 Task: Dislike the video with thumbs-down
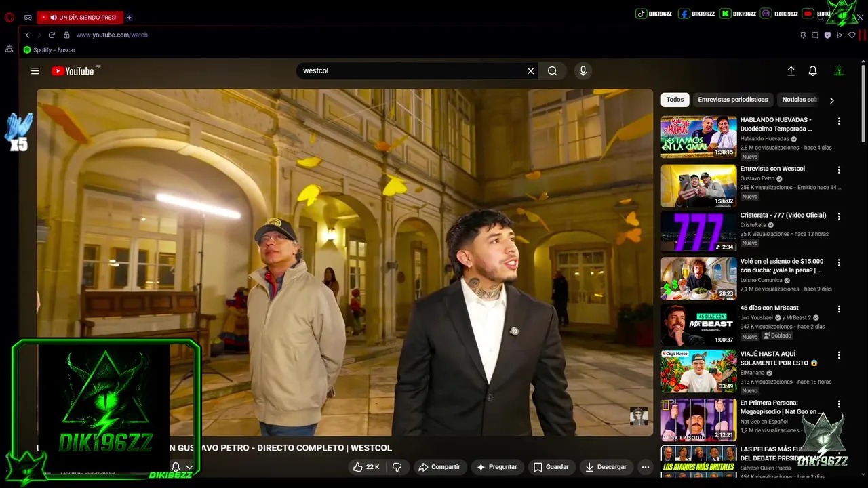[397, 467]
